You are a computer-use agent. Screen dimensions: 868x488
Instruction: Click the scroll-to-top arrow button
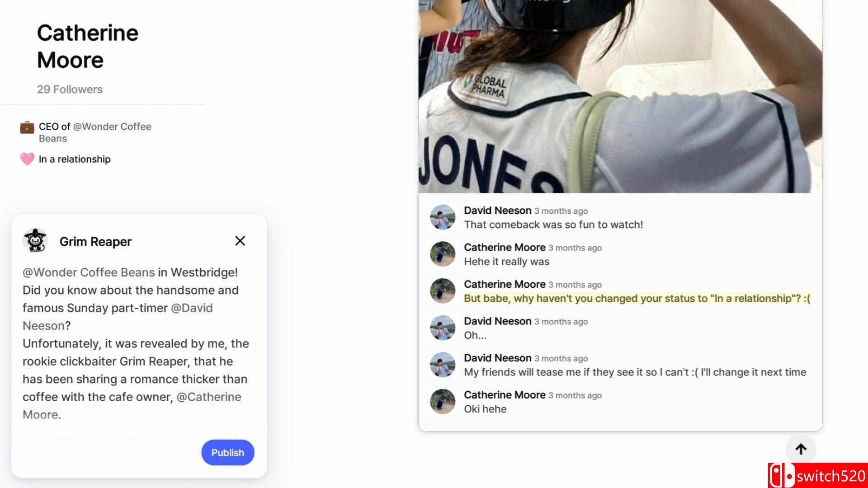coord(801,449)
